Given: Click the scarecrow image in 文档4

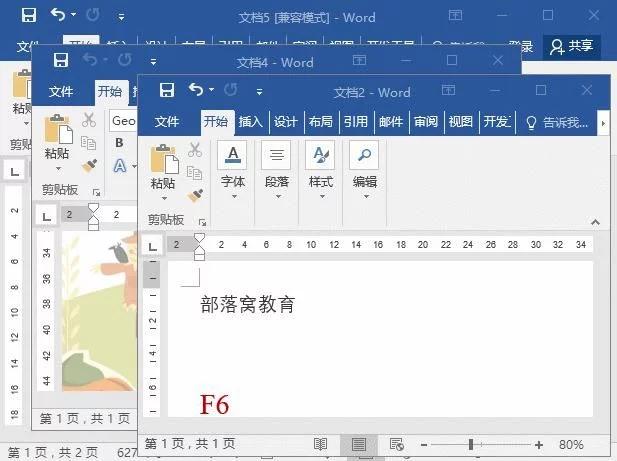Looking at the screenshot, I should (x=100, y=311).
